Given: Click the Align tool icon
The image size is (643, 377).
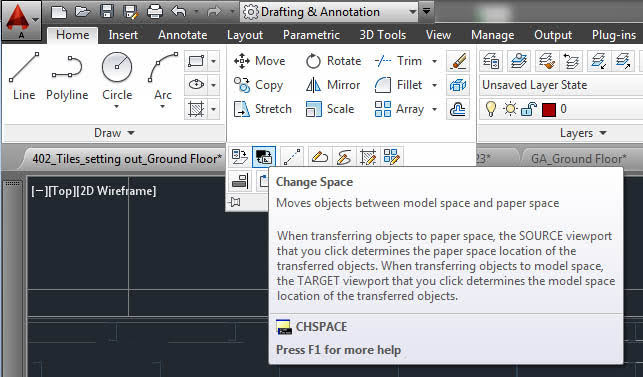Looking at the screenshot, I should (239, 181).
